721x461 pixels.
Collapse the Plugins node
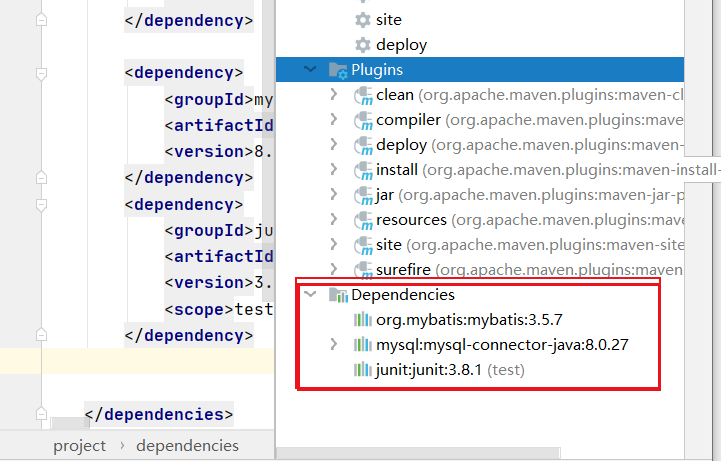click(x=310, y=69)
